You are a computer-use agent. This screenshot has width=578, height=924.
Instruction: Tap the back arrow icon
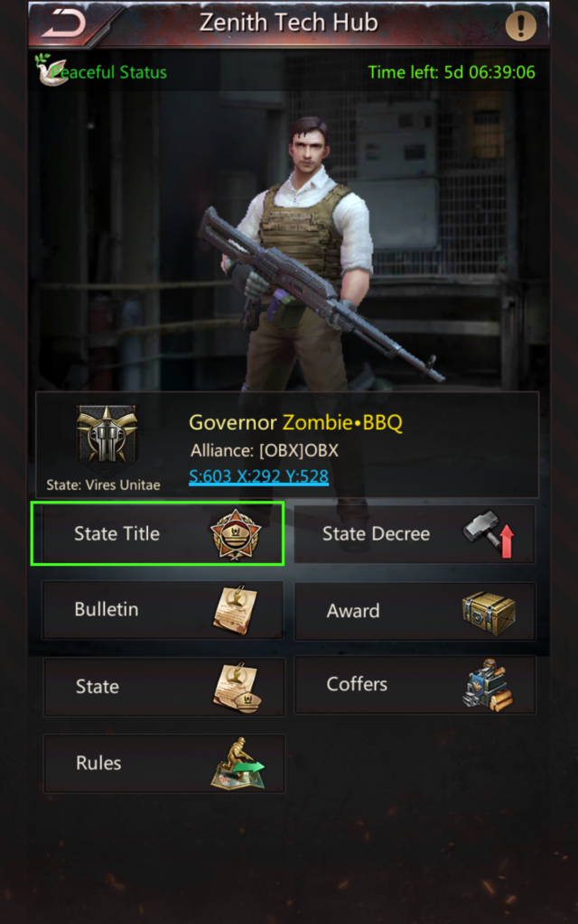pos(63,23)
